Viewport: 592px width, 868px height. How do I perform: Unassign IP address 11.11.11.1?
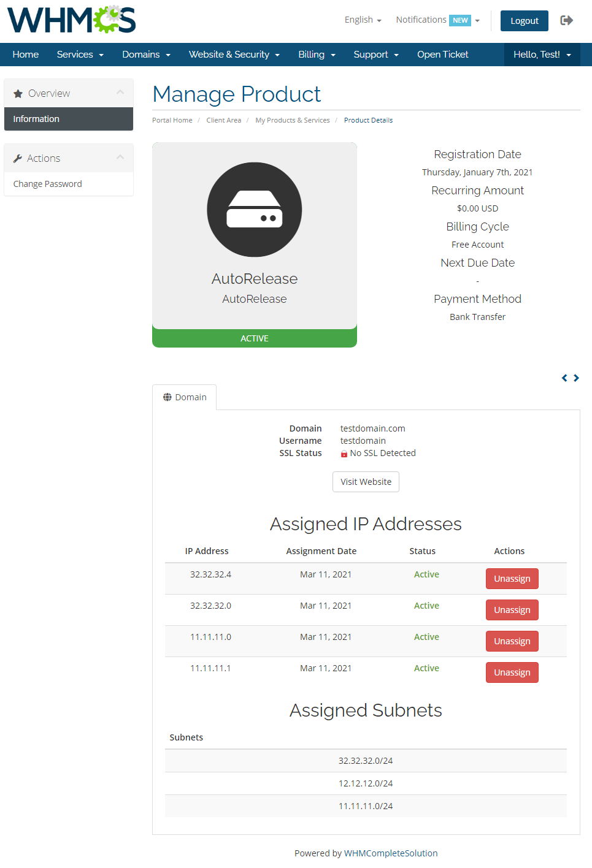[x=512, y=672]
